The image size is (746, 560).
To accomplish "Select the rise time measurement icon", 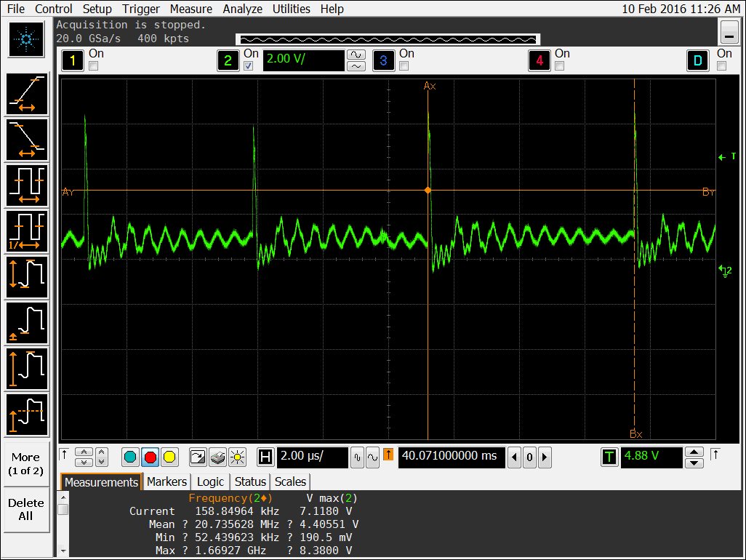I will 27,95.
